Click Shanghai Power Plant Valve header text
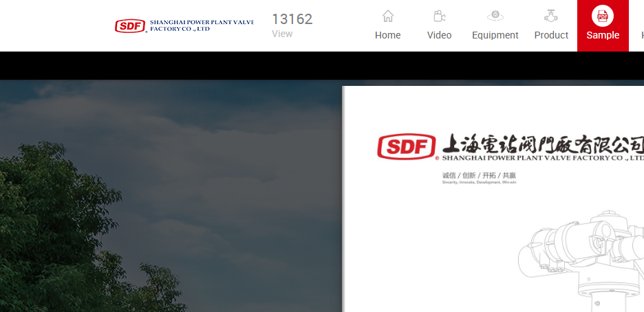The image size is (644, 312). tap(202, 25)
